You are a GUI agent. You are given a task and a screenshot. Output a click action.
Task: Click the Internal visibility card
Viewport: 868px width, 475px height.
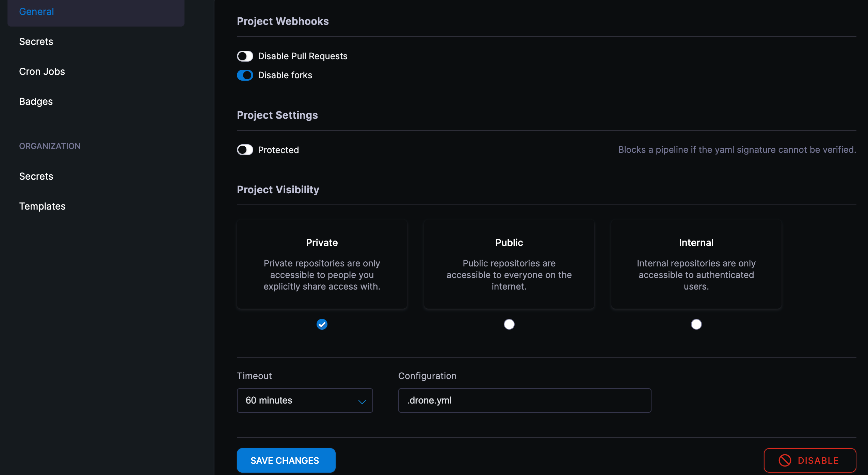point(696,264)
